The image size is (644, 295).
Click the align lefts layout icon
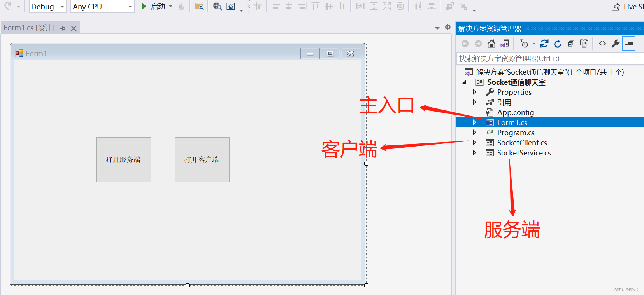point(276,6)
